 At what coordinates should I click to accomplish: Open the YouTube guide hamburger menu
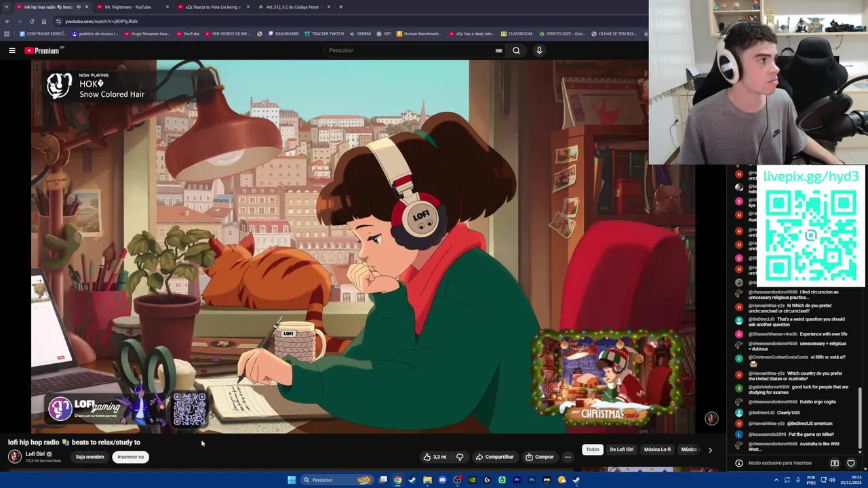point(12,50)
